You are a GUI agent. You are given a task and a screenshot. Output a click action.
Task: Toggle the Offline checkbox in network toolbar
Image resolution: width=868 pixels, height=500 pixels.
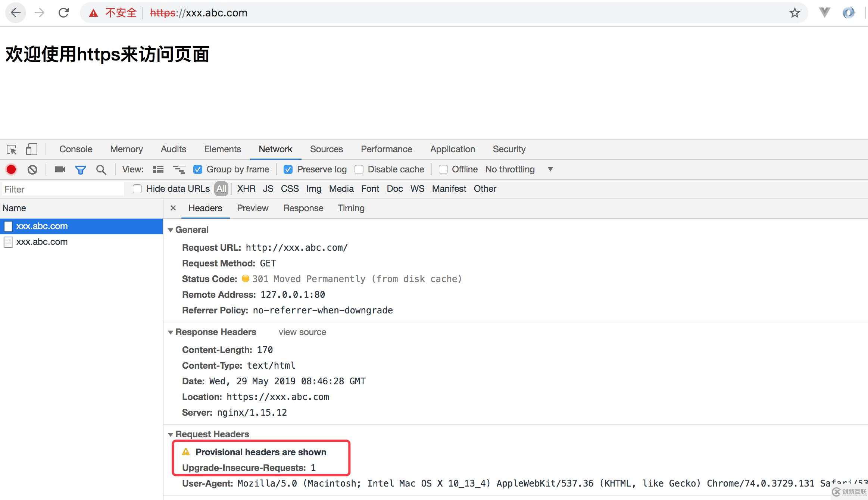(442, 169)
